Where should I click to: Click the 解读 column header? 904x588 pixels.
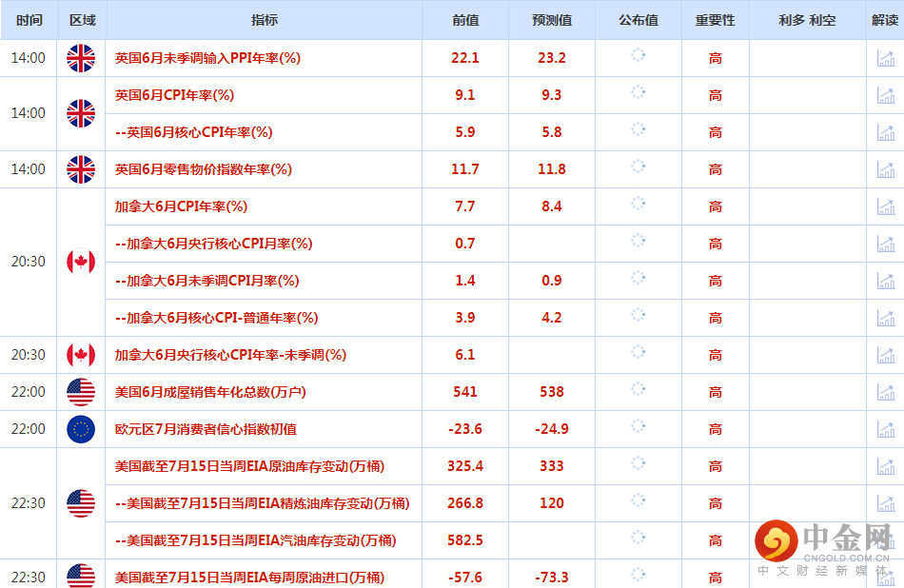[x=885, y=20]
